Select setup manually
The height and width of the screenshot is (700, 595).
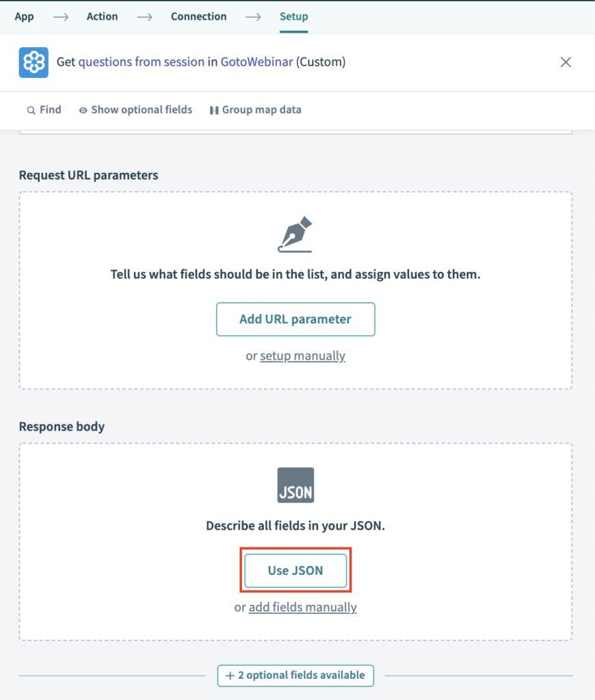pyautogui.click(x=302, y=355)
